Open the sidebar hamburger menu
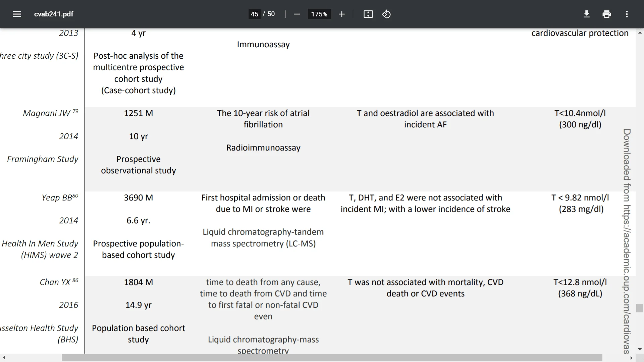The width and height of the screenshot is (644, 362). point(17,14)
